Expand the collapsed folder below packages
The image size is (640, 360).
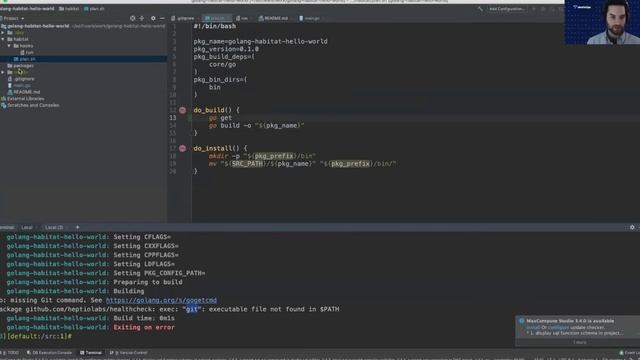coord(3,72)
